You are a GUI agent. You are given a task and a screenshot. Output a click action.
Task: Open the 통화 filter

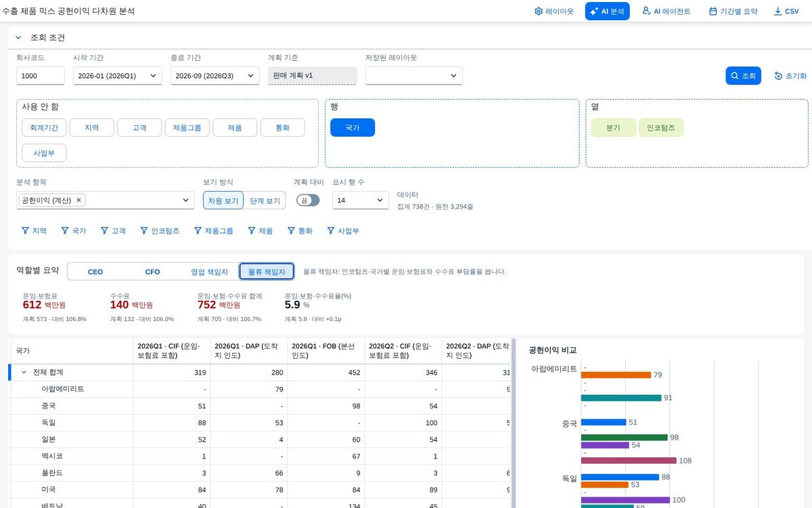click(300, 231)
